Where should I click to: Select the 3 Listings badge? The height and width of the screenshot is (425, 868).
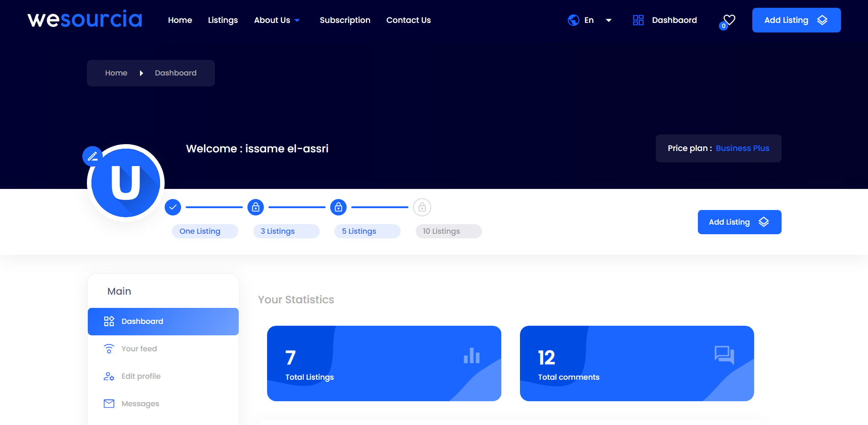tap(286, 231)
